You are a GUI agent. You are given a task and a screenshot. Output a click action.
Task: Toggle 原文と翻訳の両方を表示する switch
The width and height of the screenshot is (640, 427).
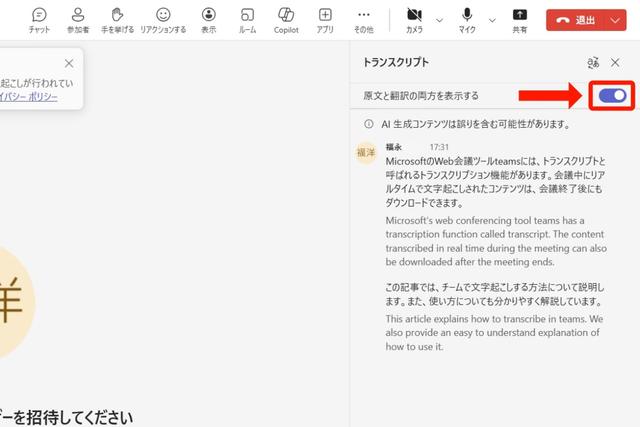coord(613,95)
